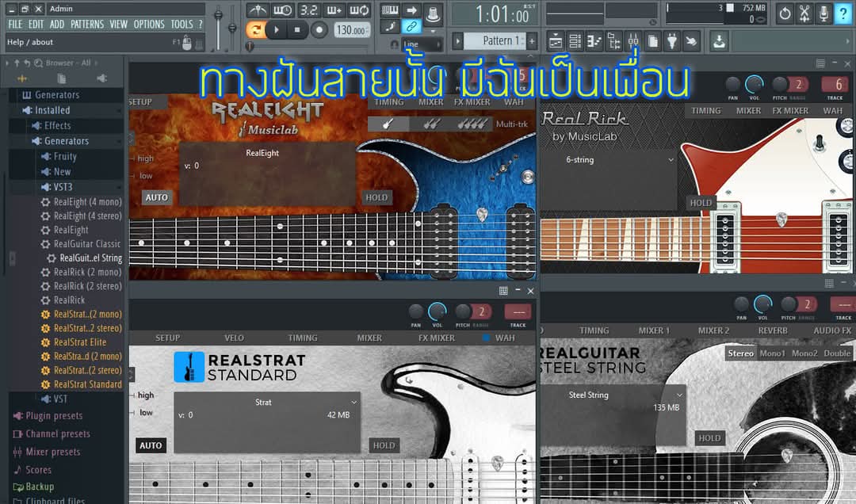Click the undo history circular arrow icon
856x504 pixels.
pyautogui.click(x=785, y=13)
